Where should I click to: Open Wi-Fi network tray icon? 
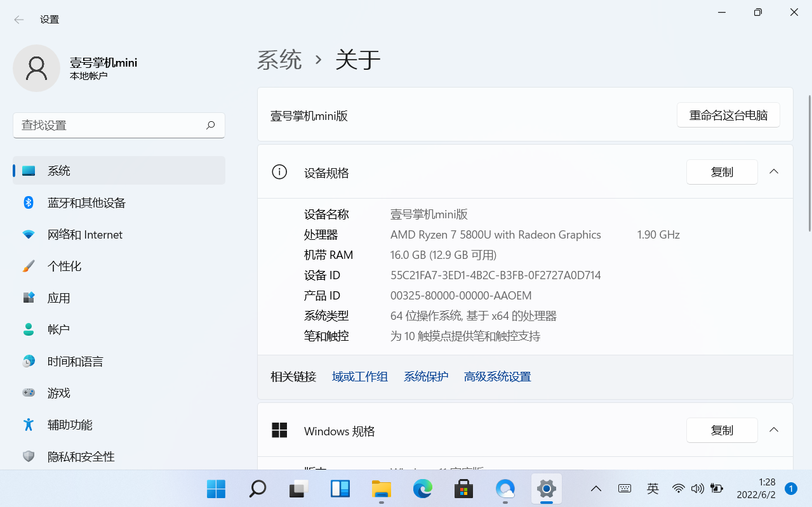pos(679,489)
